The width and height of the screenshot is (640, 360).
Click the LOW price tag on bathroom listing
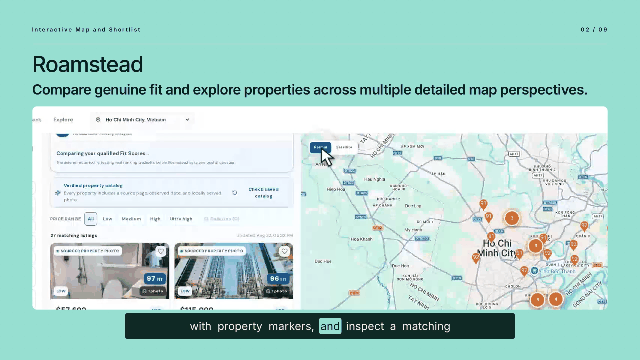pos(61,291)
